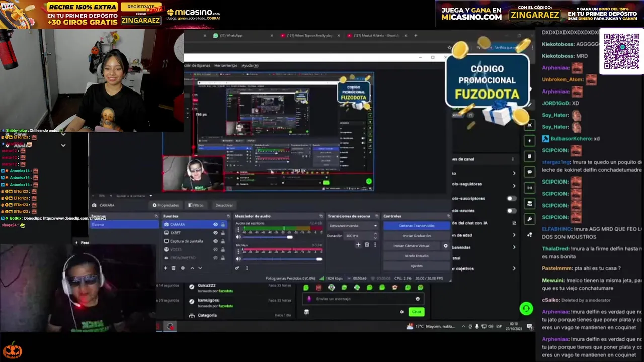
Task: Mute the Audio del escritorio speaker icon
Action: [238, 237]
